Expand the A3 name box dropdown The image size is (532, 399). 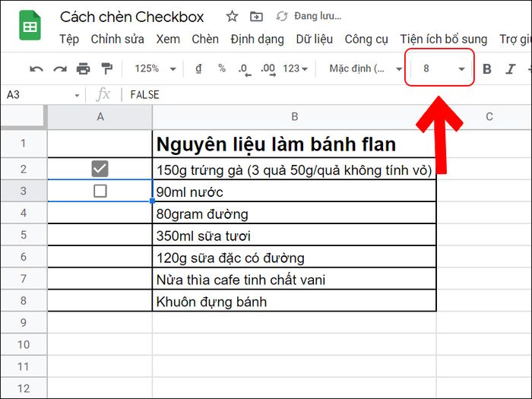pos(77,95)
